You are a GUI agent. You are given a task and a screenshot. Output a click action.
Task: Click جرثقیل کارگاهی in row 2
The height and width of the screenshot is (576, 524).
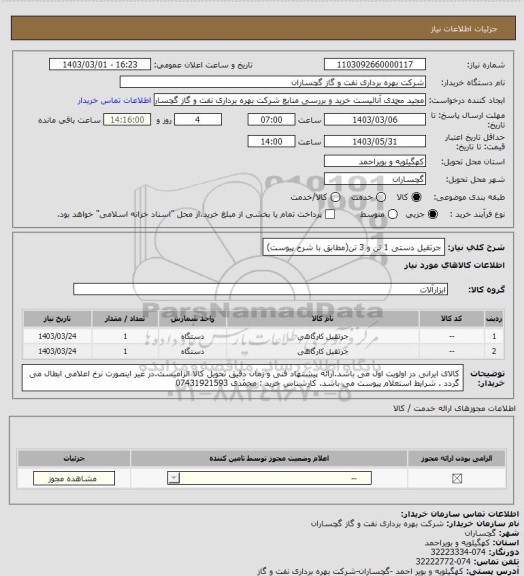[323, 352]
